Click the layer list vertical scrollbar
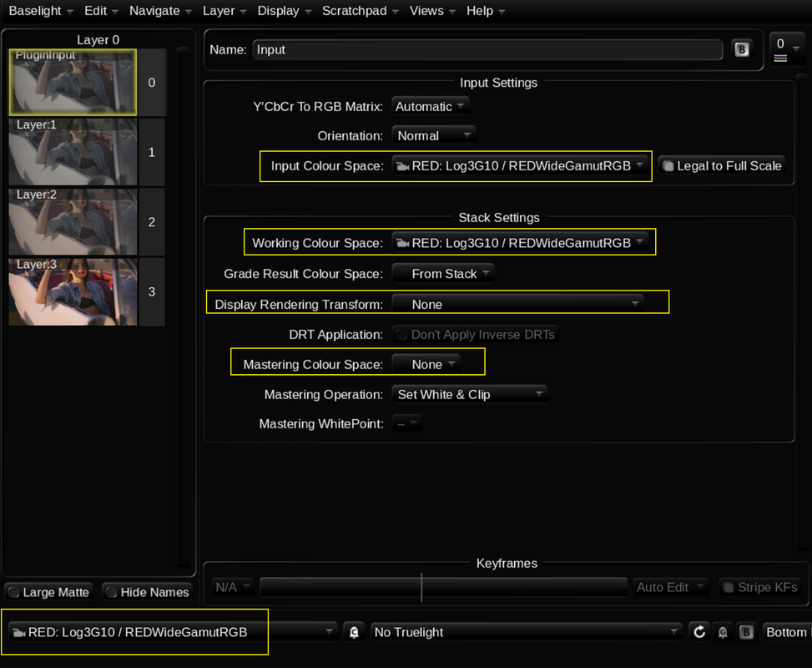 183,306
